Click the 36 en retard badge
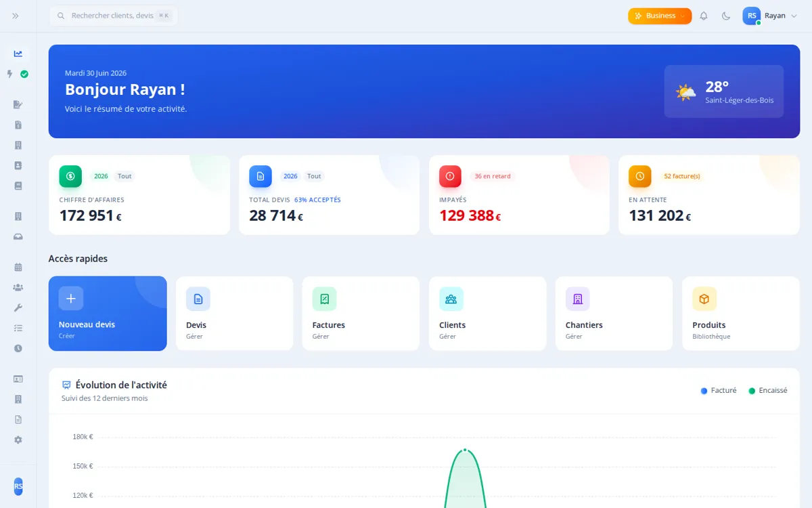This screenshot has height=508, width=812. 493,176
